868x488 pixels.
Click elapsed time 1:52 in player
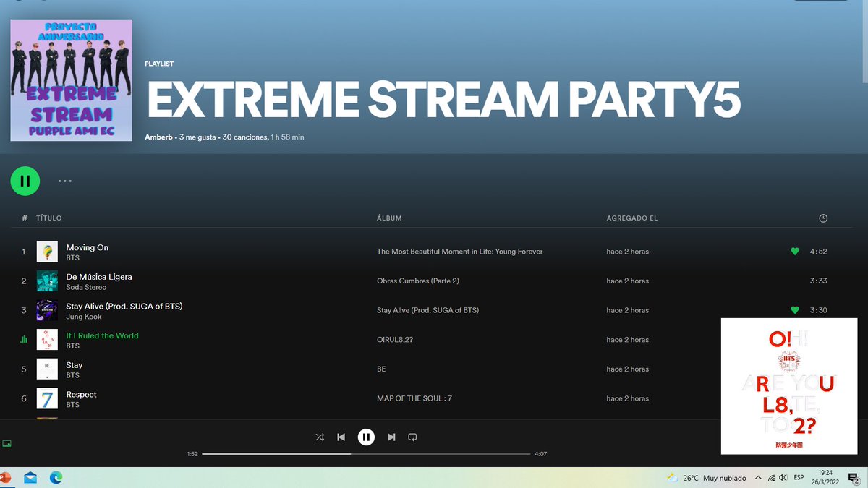192,454
